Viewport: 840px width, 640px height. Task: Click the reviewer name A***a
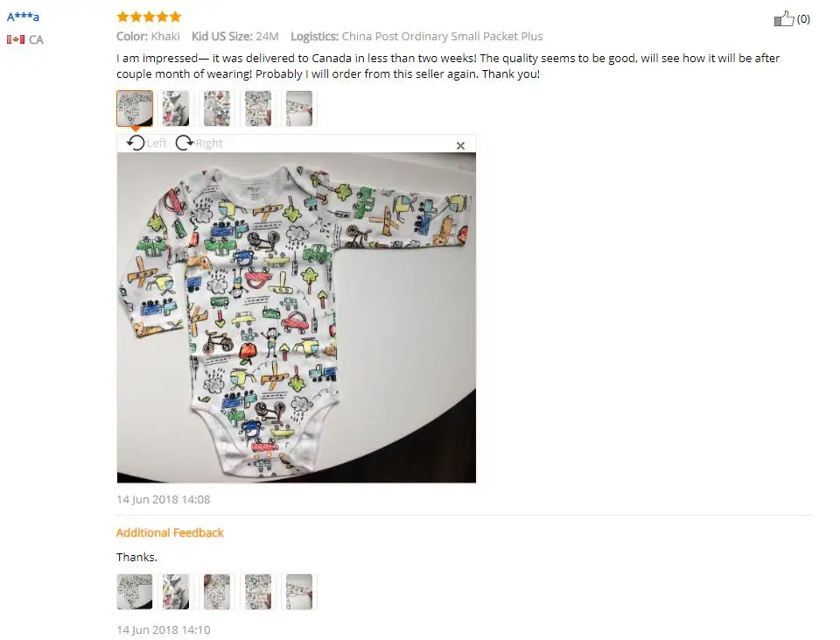pyautogui.click(x=23, y=17)
